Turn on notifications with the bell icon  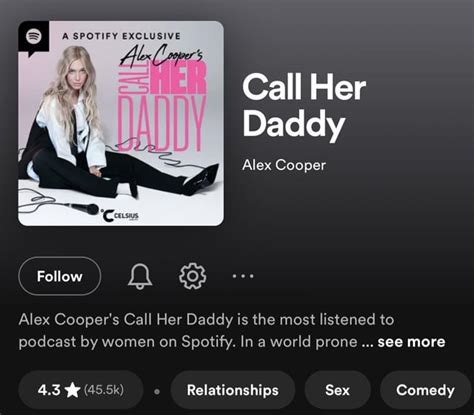coord(140,276)
